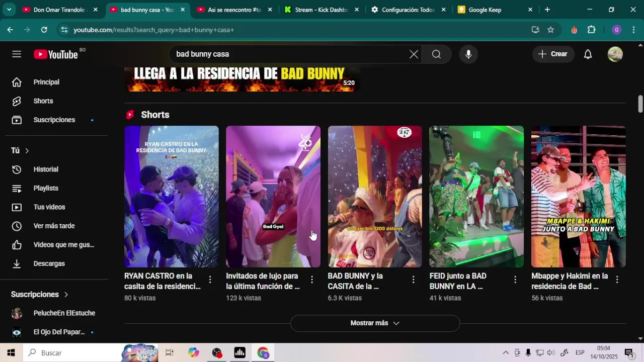Expand Suscripciones section heading

click(x=40, y=295)
